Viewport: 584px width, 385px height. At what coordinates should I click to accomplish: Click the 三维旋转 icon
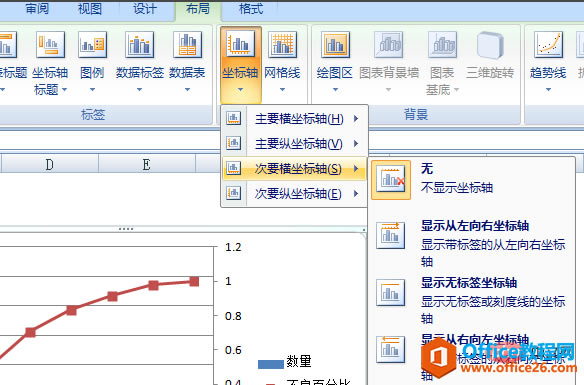pos(490,45)
